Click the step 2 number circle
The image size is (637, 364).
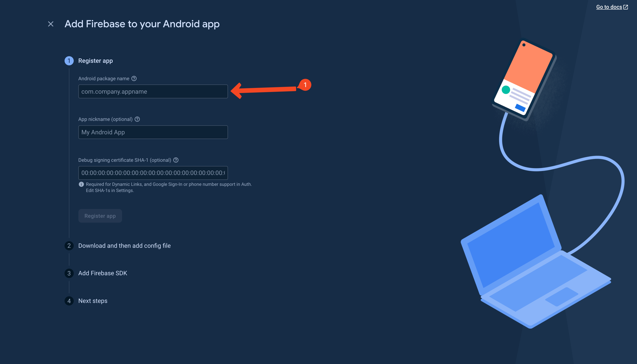(x=69, y=246)
